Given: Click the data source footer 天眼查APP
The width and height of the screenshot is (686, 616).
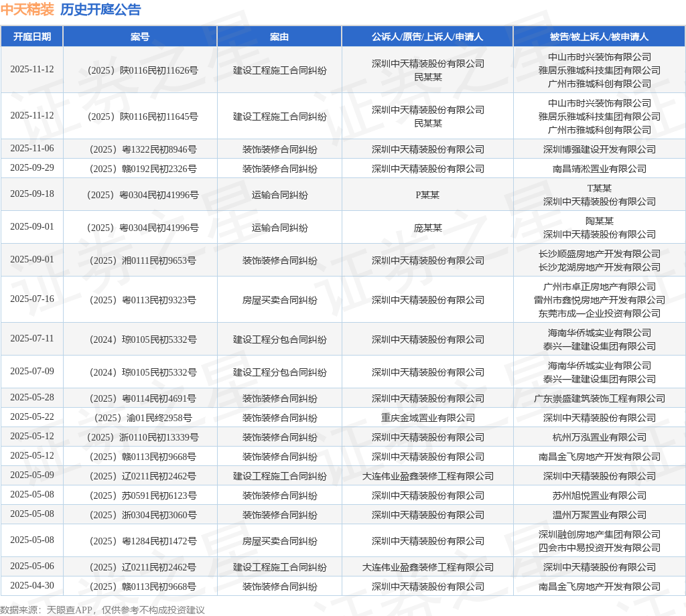Looking at the screenshot, I should click(x=69, y=610).
